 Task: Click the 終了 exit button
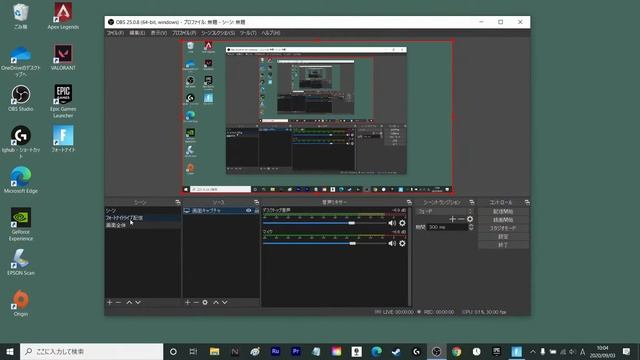(x=503, y=245)
